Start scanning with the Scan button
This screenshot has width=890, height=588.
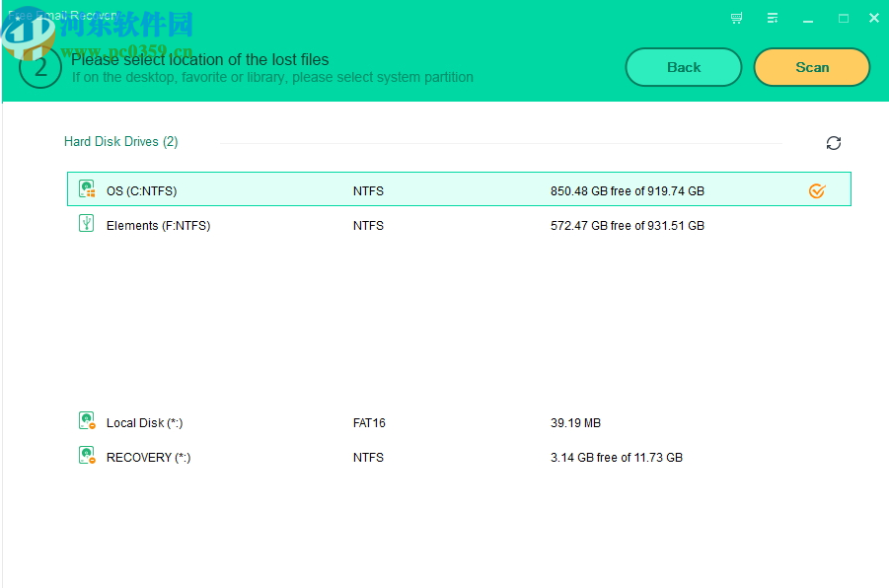pos(811,67)
